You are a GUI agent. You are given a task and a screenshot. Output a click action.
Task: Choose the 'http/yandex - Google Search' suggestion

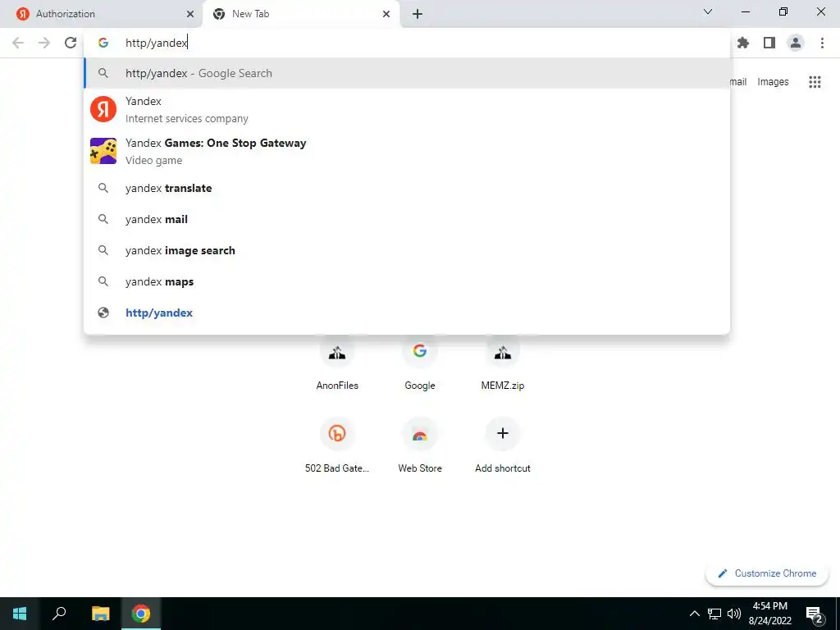pyautogui.click(x=407, y=73)
